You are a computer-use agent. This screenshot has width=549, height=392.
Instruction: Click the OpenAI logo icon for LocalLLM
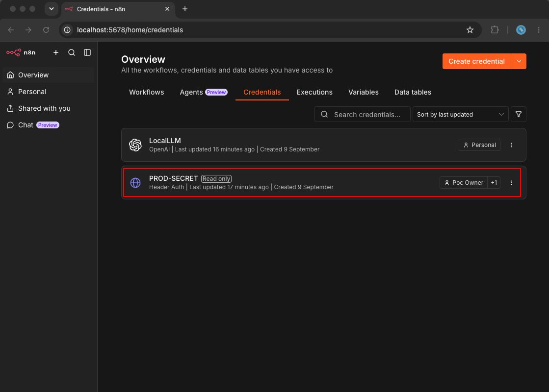(135, 145)
